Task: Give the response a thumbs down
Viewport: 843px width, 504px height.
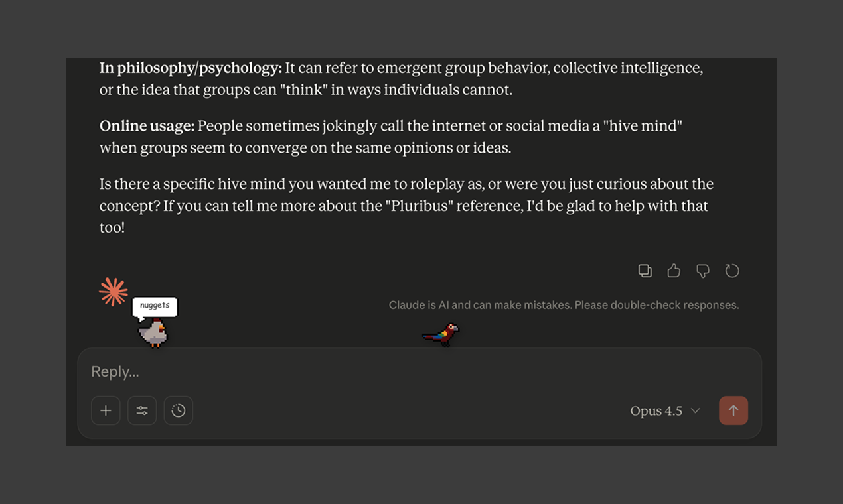Action: click(x=703, y=271)
